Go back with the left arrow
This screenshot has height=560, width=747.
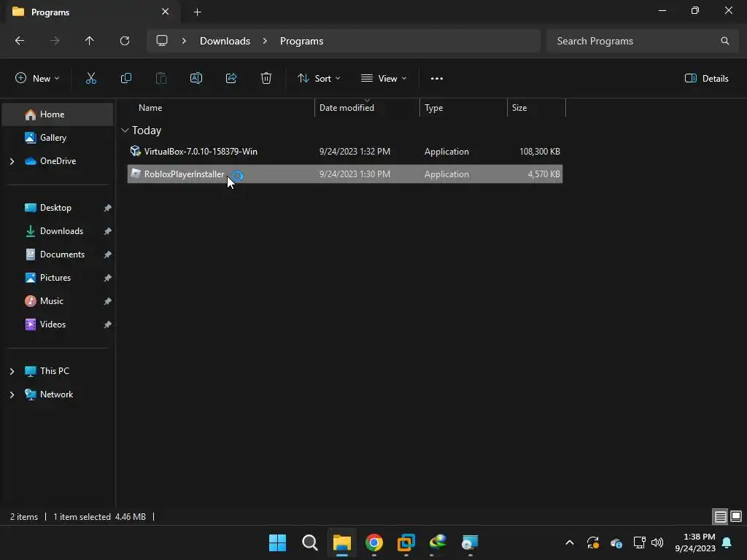click(20, 41)
